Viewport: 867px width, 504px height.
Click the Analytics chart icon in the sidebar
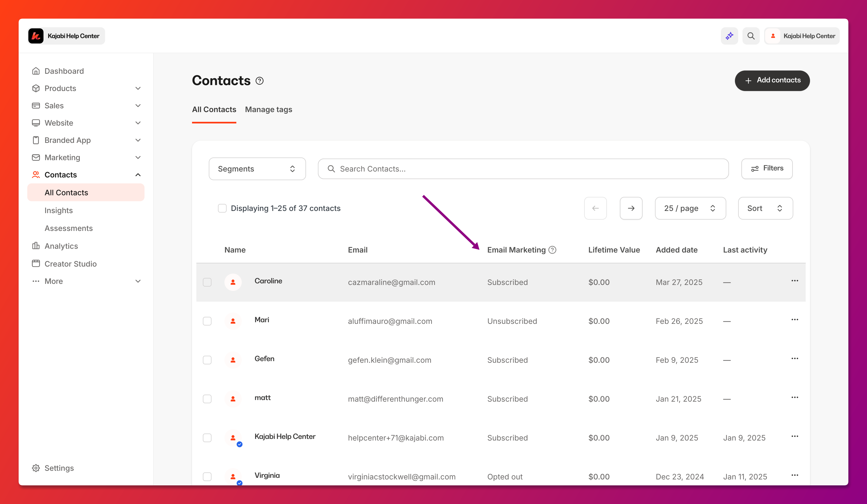(36, 246)
